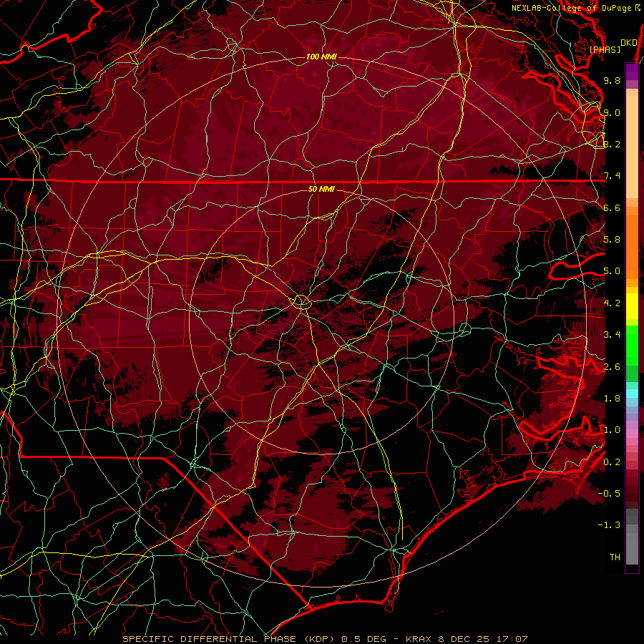This screenshot has height=644, width=644.
Task: Click the 1.0 scale value
Action: coord(612,430)
